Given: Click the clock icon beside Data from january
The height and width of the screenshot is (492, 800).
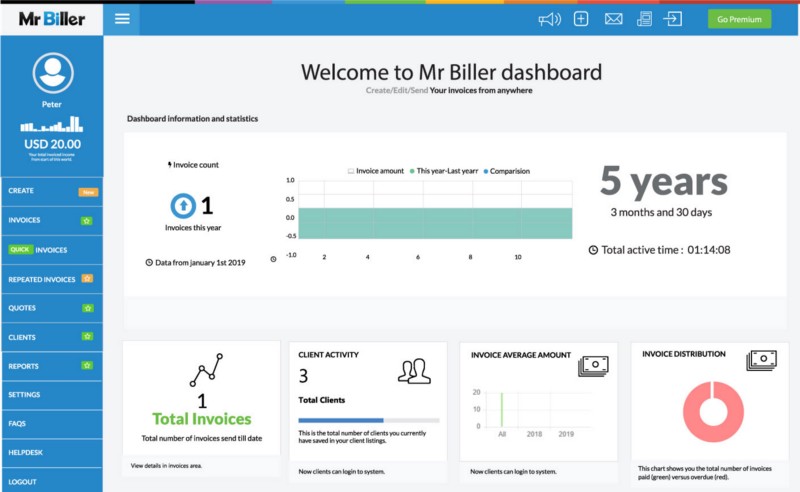Looking at the screenshot, I should pyautogui.click(x=149, y=262).
